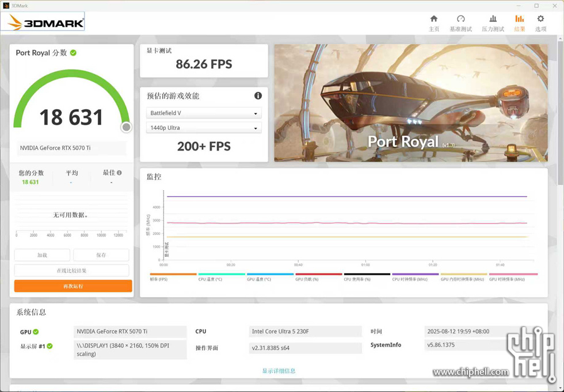This screenshot has height=392, width=564.
Task: Click the green check next to 显示屏 #1
Action: pos(49,346)
